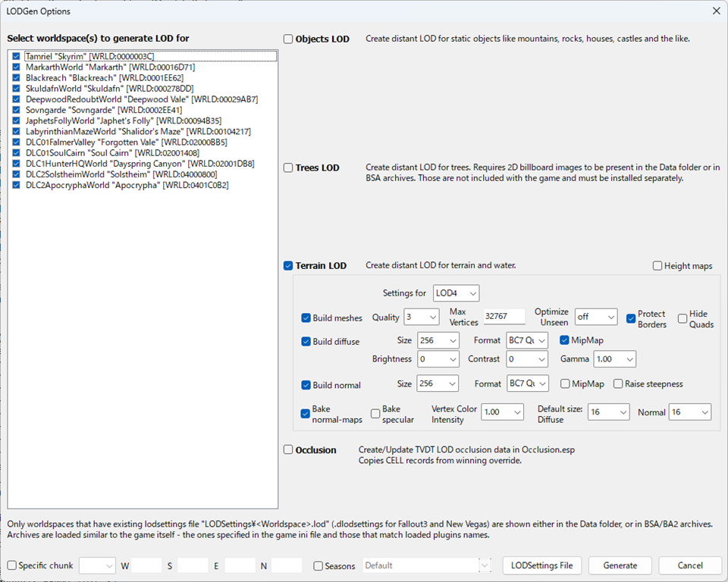728x582 pixels.
Task: Close the LODGen Options dialog
Action: pyautogui.click(x=717, y=11)
